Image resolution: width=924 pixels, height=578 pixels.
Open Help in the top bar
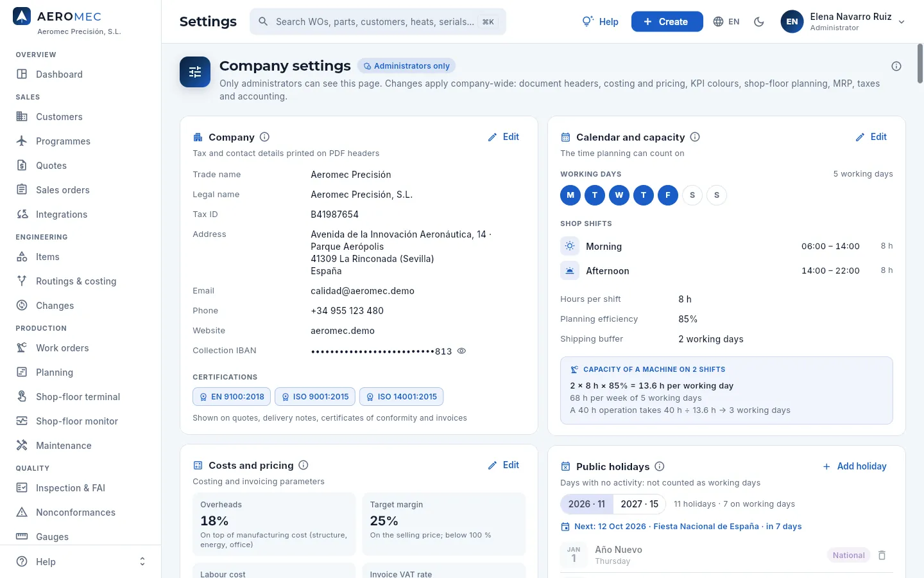click(x=601, y=22)
